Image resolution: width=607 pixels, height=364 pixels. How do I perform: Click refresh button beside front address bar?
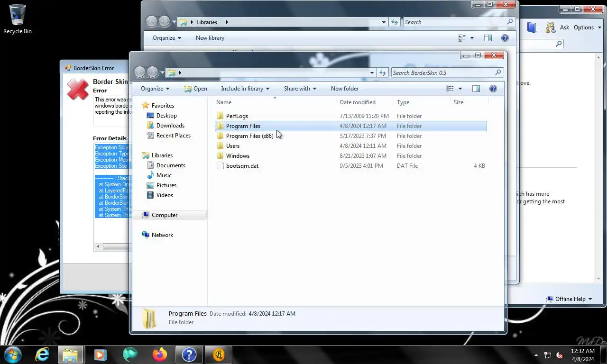(x=383, y=73)
